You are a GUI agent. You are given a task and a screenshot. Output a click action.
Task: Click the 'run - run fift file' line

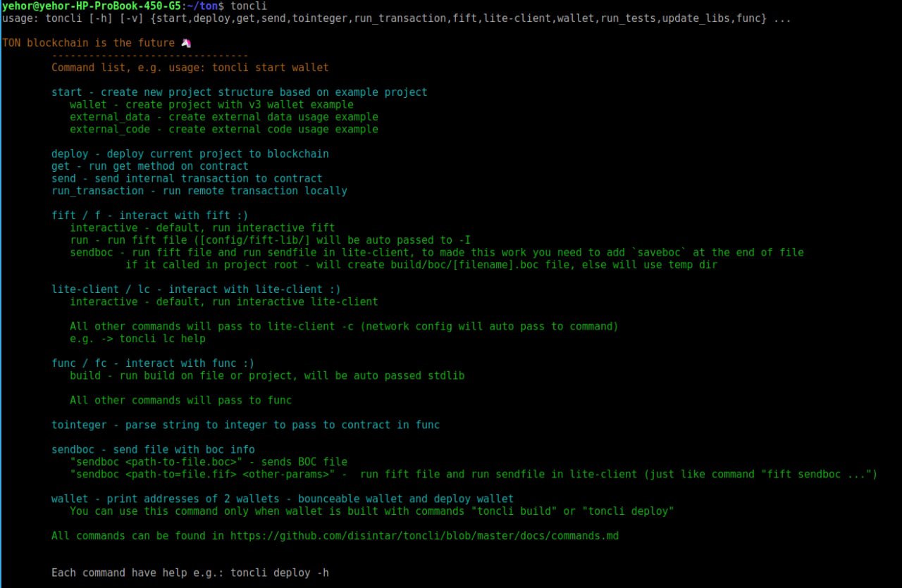click(x=270, y=240)
